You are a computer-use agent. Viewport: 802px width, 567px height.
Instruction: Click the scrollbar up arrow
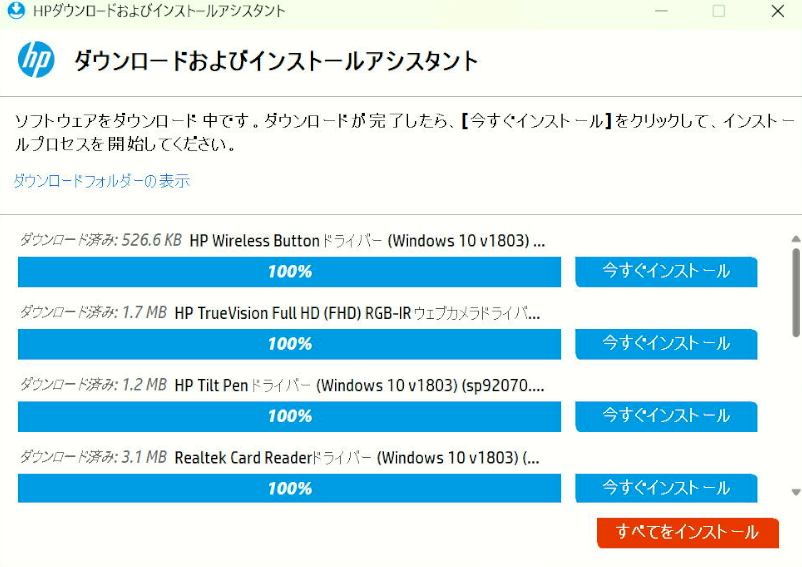click(796, 239)
